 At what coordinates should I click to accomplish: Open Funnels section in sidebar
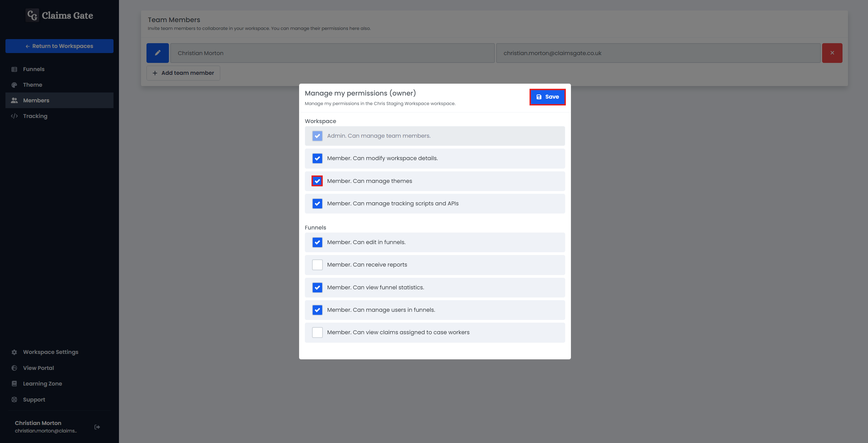33,69
